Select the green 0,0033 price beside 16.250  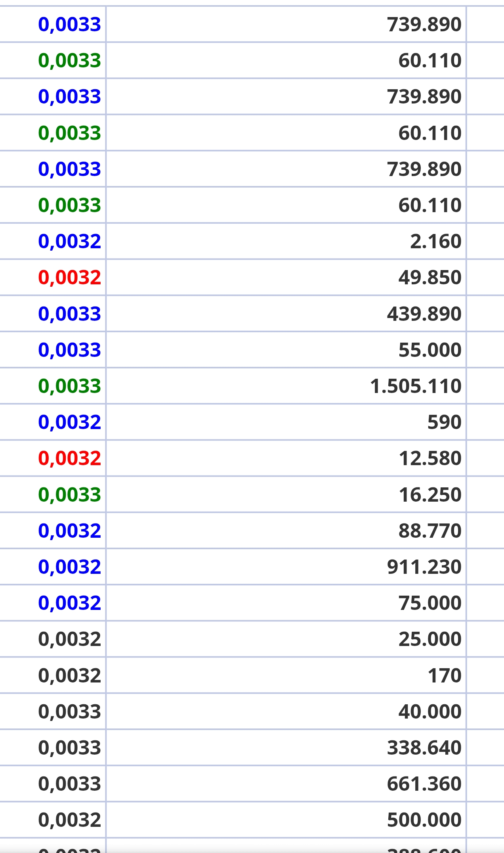(70, 495)
